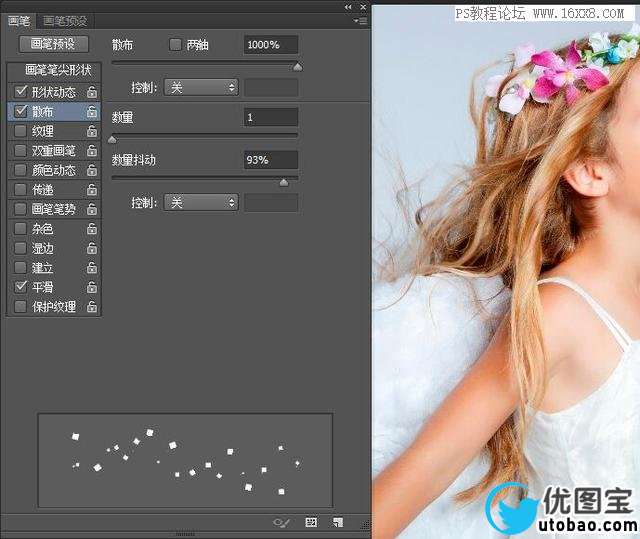Enable 建立 checkbox
Screen dimensions: 640x539
pyautogui.click(x=20, y=268)
